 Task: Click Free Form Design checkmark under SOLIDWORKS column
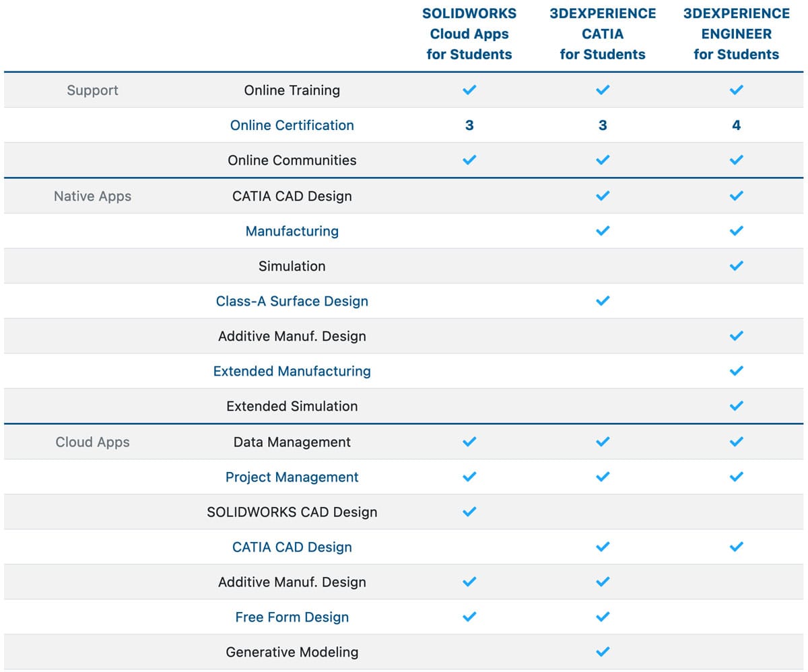[x=469, y=617]
